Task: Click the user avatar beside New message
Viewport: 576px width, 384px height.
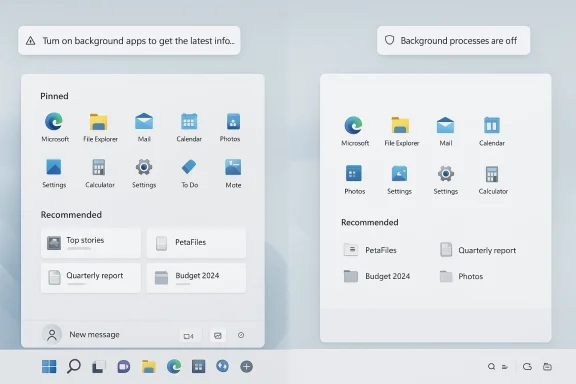Action: click(x=52, y=334)
